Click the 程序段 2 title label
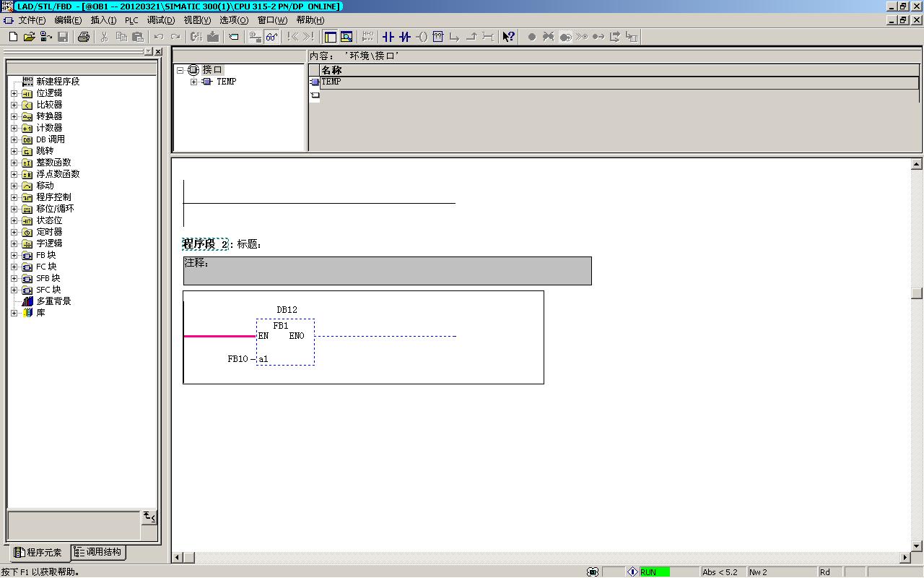The width and height of the screenshot is (924, 578). pos(205,244)
